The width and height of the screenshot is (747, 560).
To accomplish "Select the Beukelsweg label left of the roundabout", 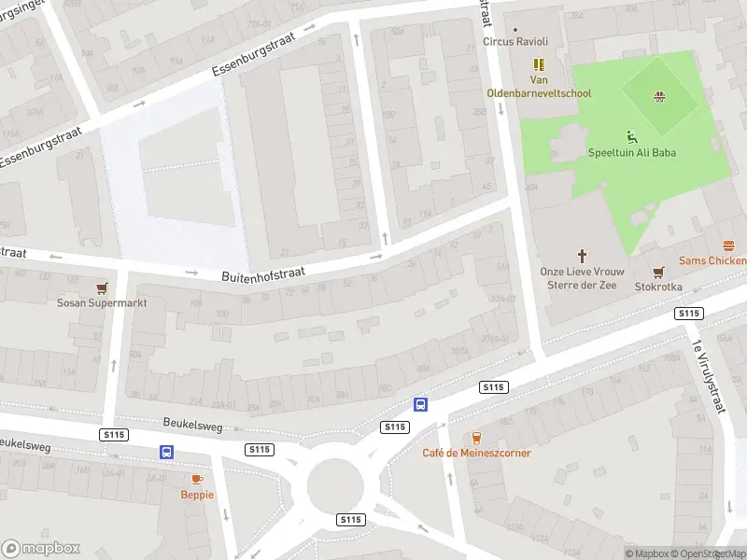I will pos(192,425).
